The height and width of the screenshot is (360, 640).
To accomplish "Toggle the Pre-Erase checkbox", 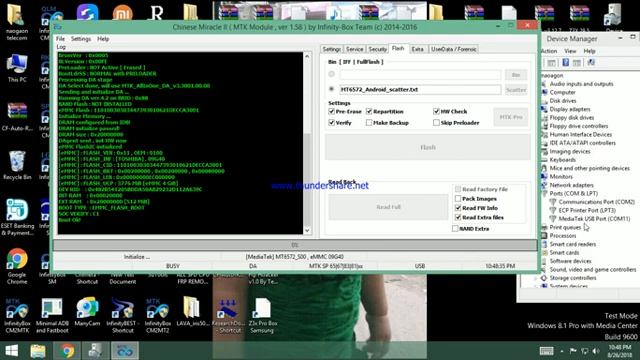I will point(331,111).
